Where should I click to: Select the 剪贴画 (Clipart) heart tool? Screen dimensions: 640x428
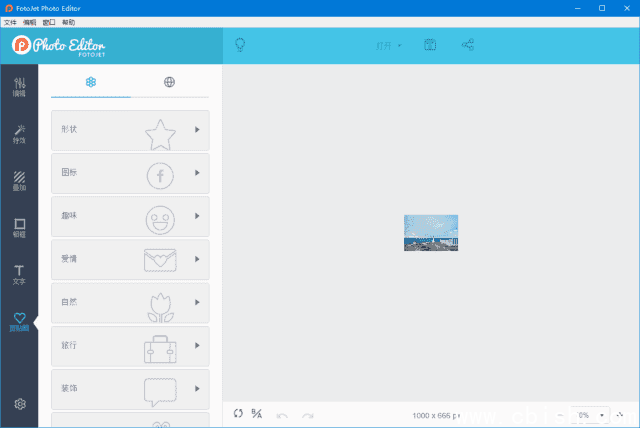pos(19,322)
